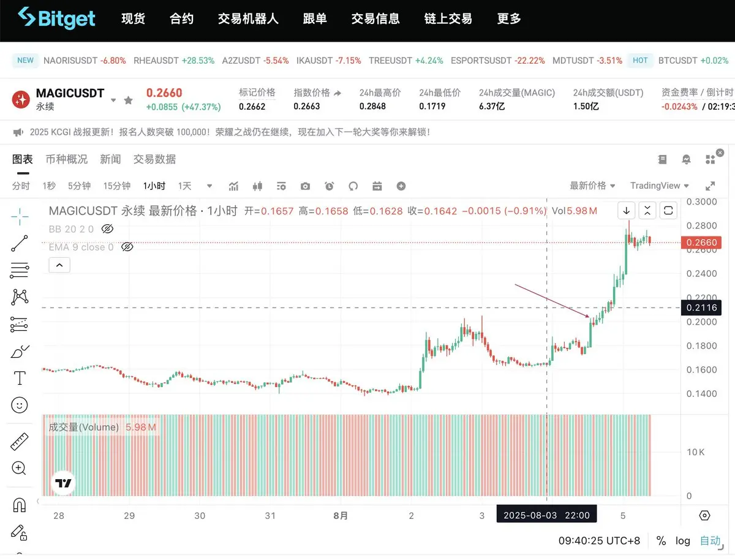This screenshot has height=560, width=735.
Task: Open the 最新价格 price type dropdown
Action: (592, 186)
